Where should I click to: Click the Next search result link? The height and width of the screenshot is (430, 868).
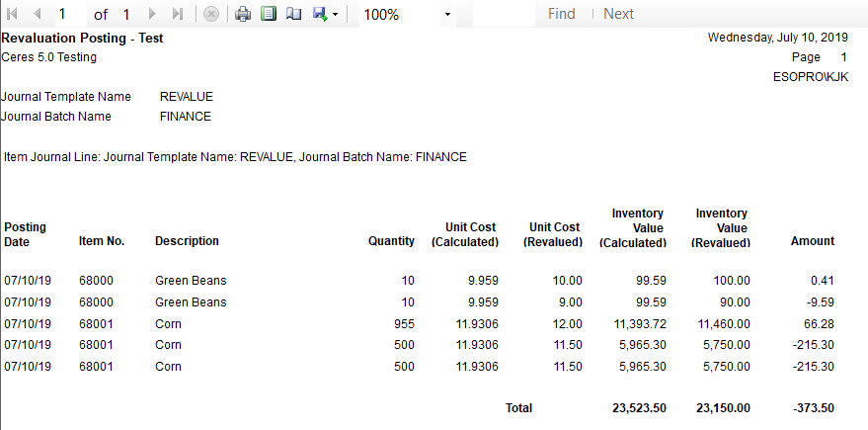618,14
